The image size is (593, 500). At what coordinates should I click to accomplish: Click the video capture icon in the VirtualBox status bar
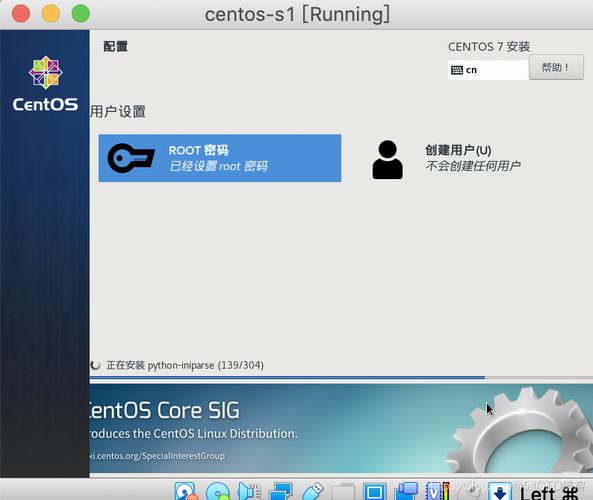point(406,491)
